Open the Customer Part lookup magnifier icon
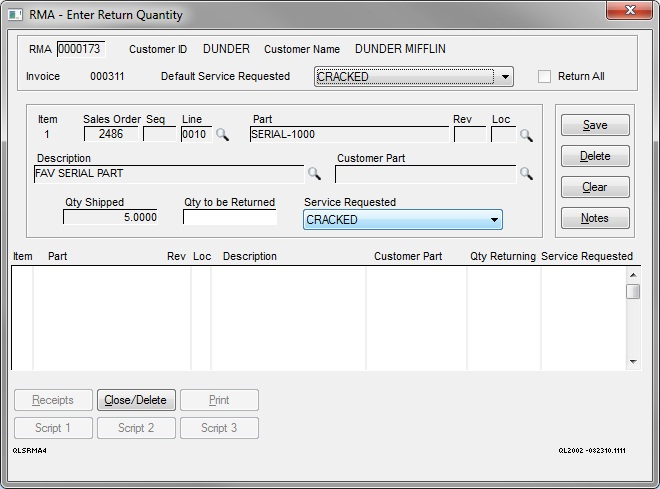Image resolution: width=660 pixels, height=489 pixels. tap(526, 173)
